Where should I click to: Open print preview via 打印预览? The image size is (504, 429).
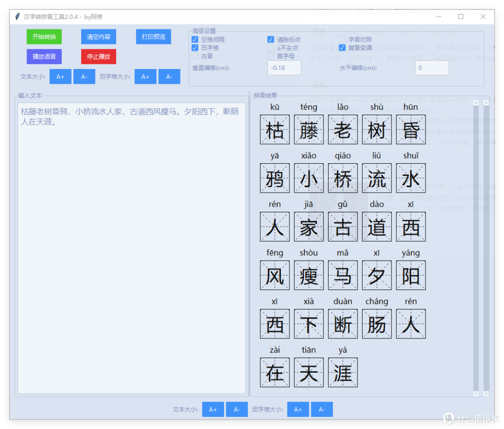(x=154, y=37)
